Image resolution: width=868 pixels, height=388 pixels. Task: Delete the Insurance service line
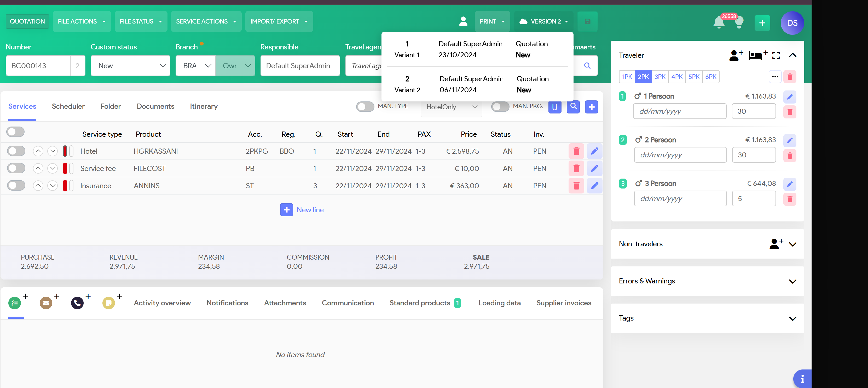point(576,185)
